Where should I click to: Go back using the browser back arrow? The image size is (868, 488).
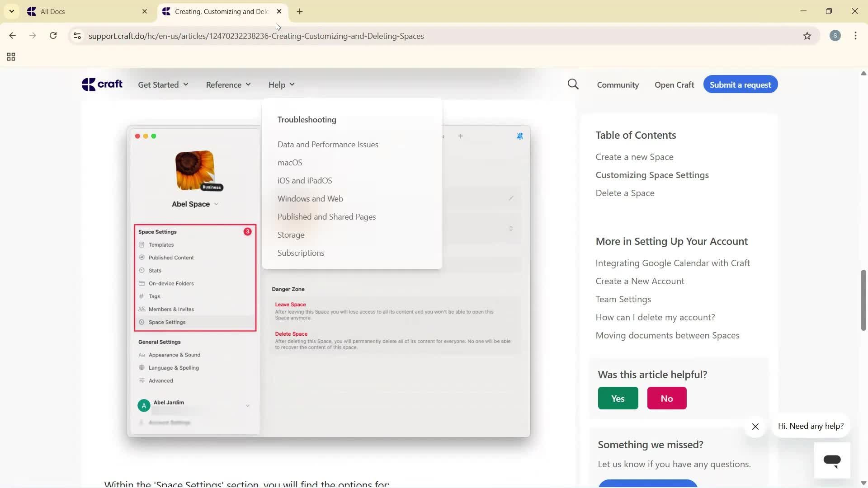(12, 36)
